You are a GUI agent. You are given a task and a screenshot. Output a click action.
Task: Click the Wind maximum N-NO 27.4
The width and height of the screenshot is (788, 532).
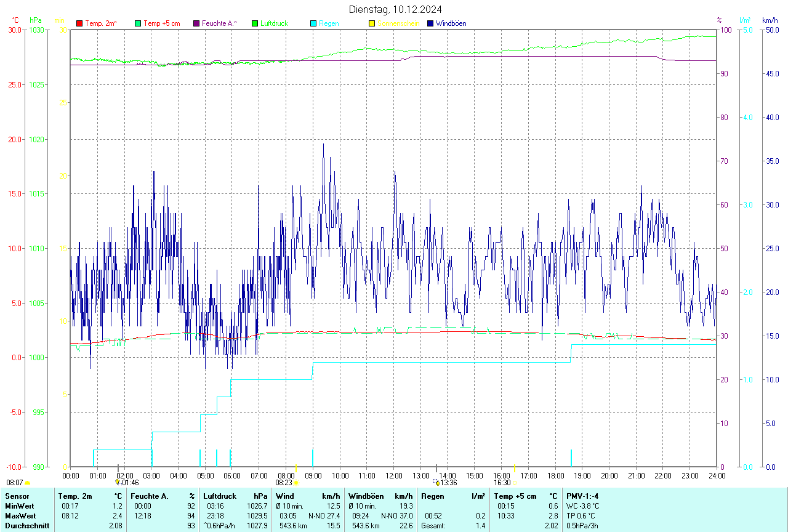(324, 516)
